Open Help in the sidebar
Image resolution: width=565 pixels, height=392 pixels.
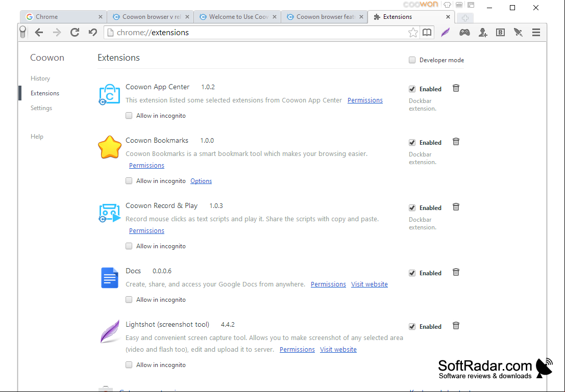point(37,137)
